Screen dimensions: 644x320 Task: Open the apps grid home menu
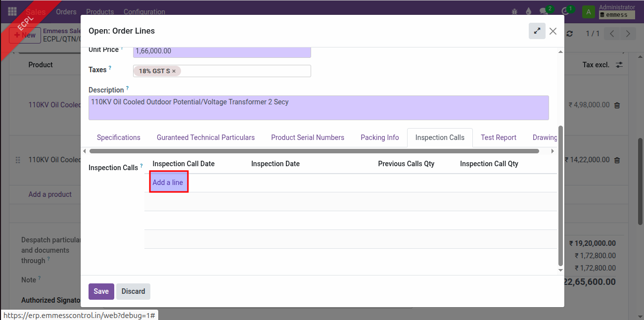point(12,11)
